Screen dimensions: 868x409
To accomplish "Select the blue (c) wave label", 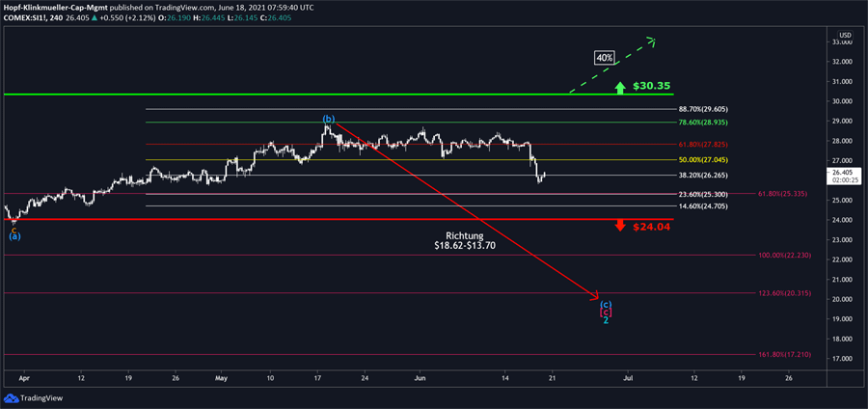I will click(605, 304).
